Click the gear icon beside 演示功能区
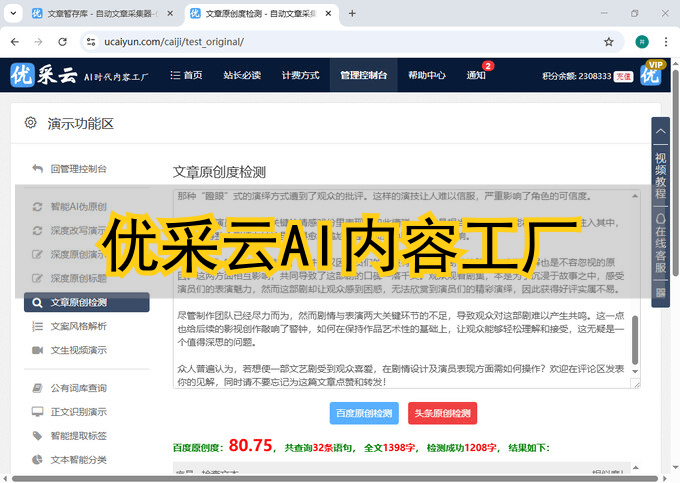 [x=30, y=123]
